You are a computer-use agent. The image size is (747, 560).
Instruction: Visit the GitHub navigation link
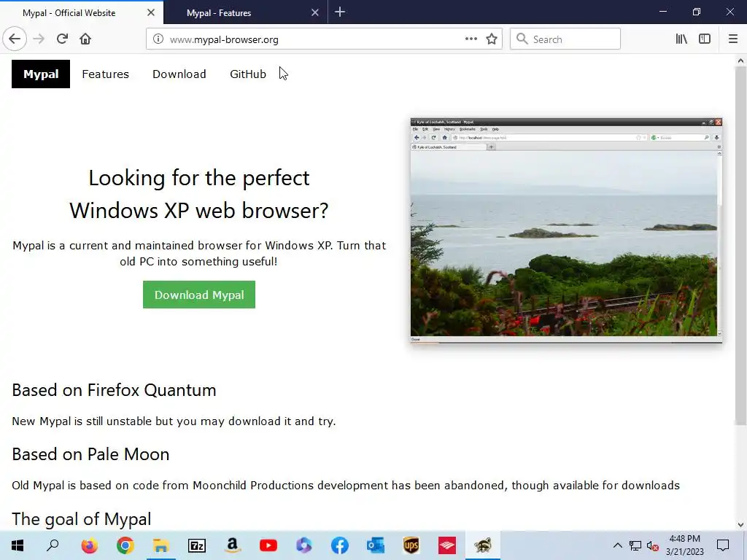click(x=248, y=74)
